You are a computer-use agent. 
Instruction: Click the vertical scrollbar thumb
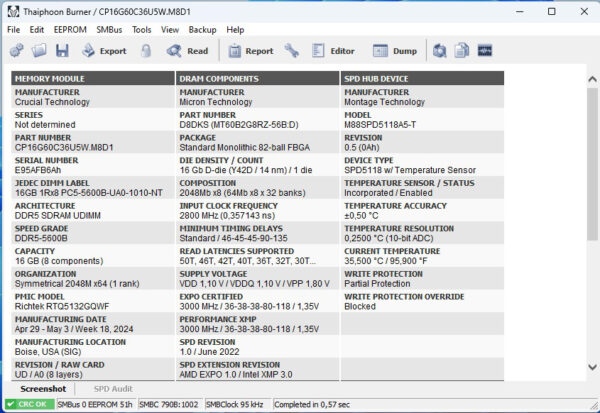pyautogui.click(x=592, y=165)
